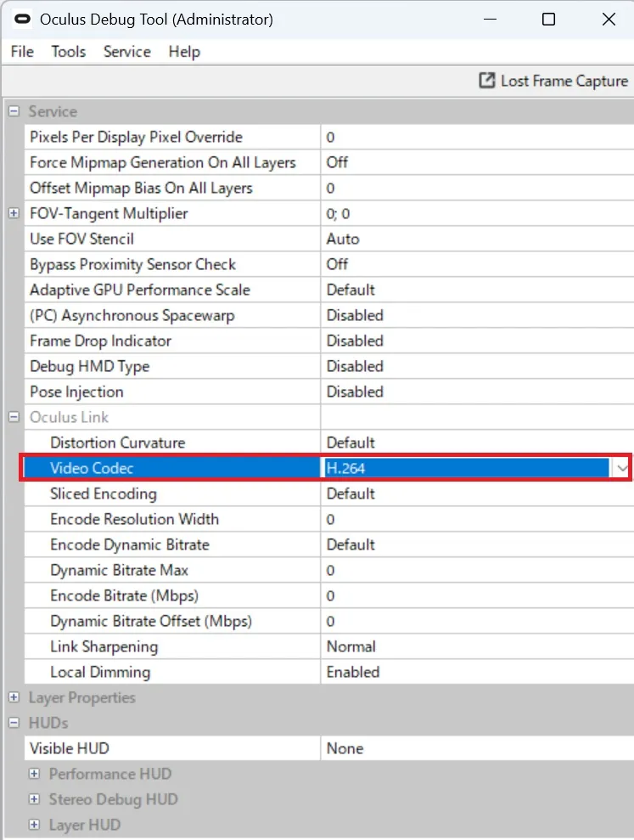Edit the Pixels Per Display Pixel Override value
Image resolution: width=634 pixels, height=840 pixels.
coord(477,137)
